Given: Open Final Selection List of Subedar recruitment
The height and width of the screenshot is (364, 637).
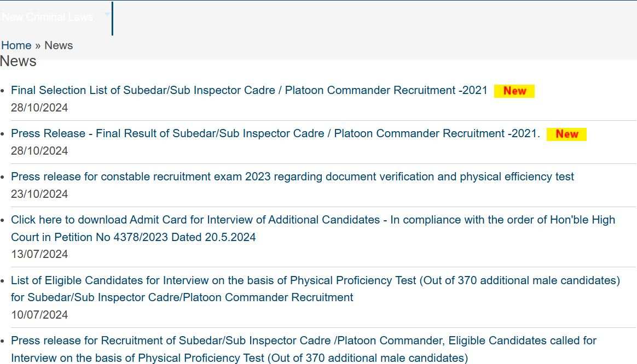Looking at the screenshot, I should click(249, 90).
